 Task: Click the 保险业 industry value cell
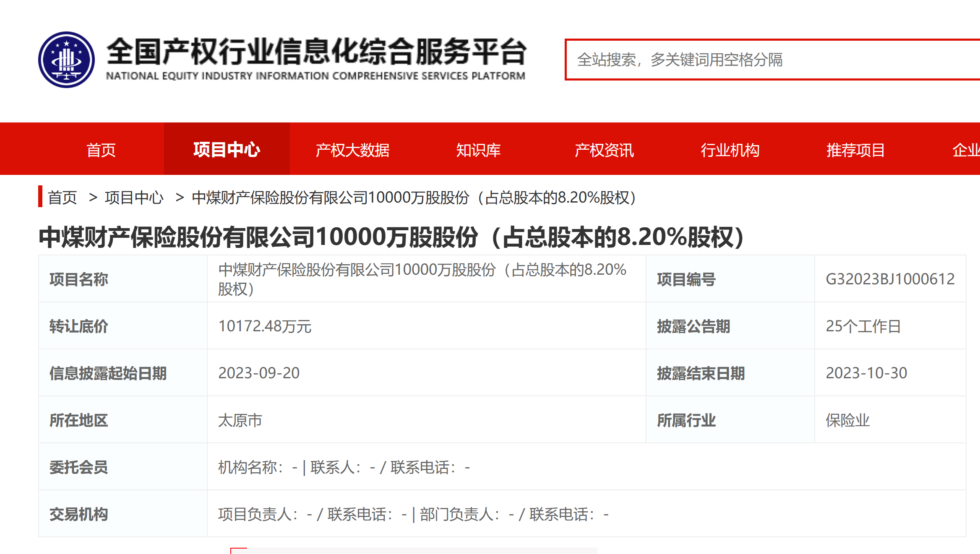(847, 420)
